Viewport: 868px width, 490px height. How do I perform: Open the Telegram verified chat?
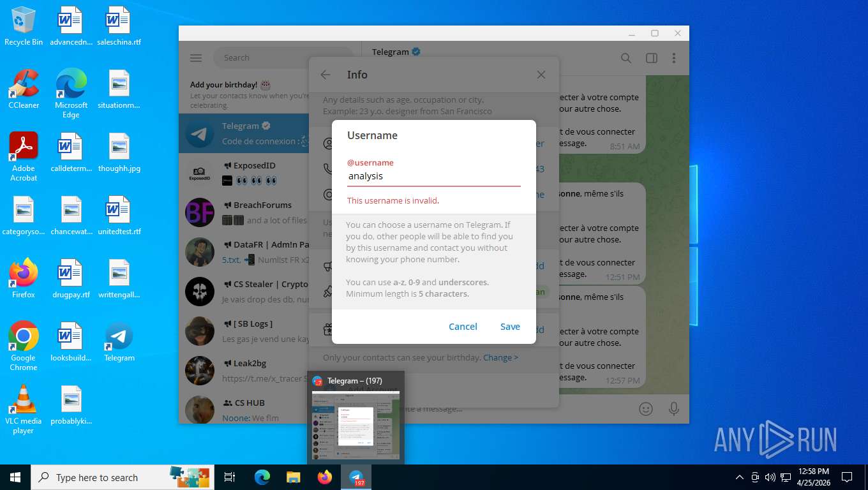click(244, 133)
